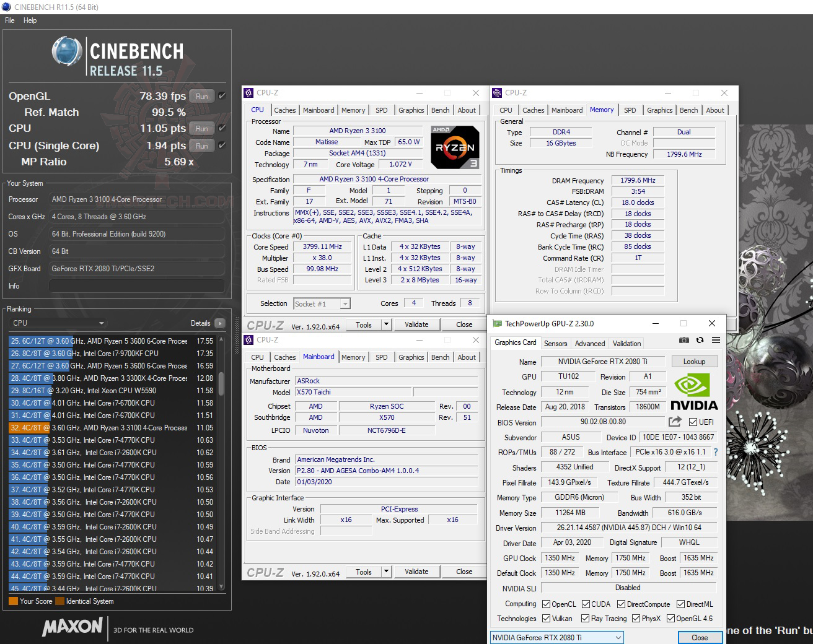Open the Socket #1 selection dropdown
The image size is (813, 644).
(322, 303)
